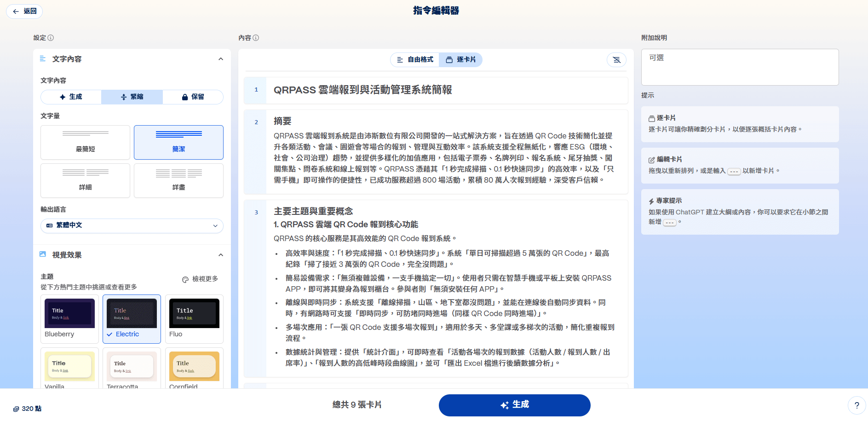Click the 附加說明 optional text field
The image size is (868, 421).
pos(740,67)
